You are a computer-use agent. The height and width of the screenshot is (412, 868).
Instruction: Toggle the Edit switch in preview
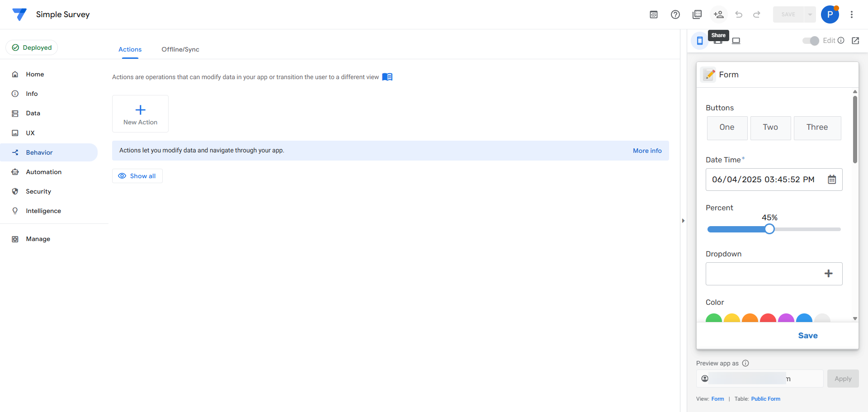point(811,41)
